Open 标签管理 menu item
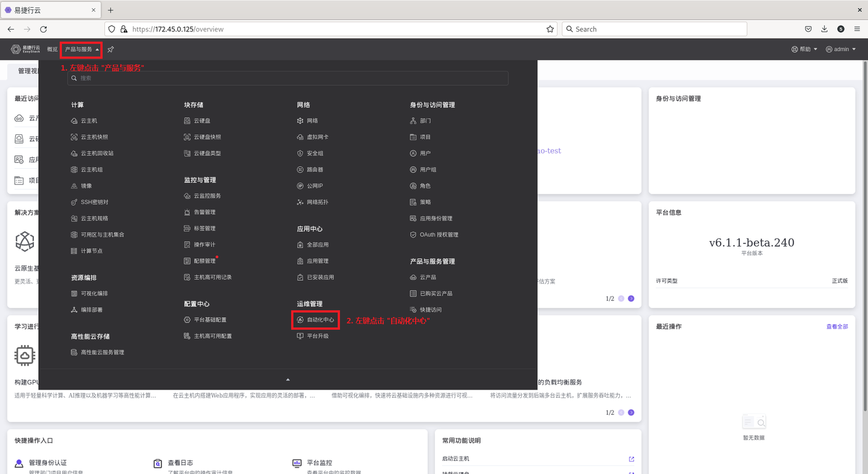The height and width of the screenshot is (474, 868). pos(200,228)
